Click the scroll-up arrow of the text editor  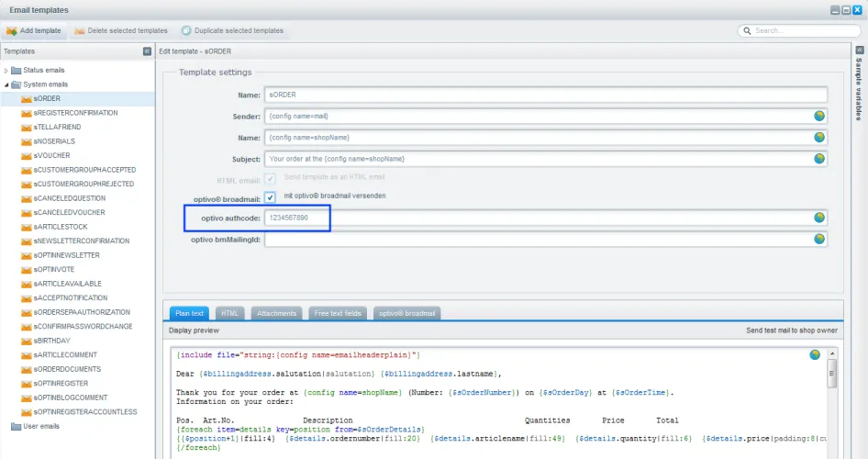click(832, 353)
